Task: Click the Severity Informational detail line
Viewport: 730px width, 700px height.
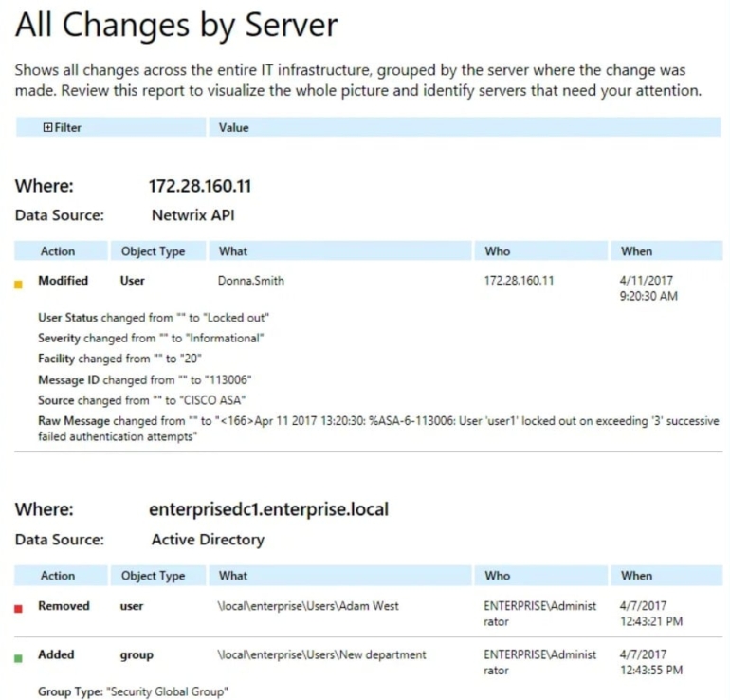Action: coord(151,338)
